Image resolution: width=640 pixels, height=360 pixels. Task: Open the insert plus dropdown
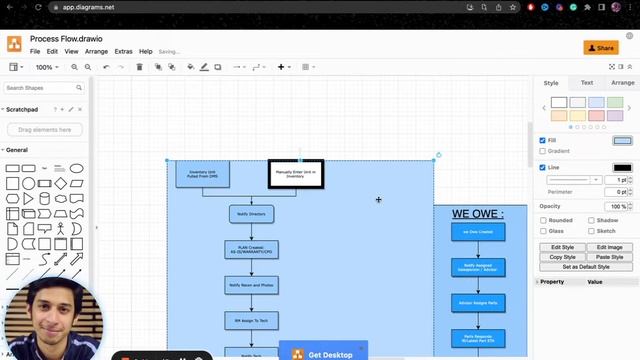tap(284, 67)
